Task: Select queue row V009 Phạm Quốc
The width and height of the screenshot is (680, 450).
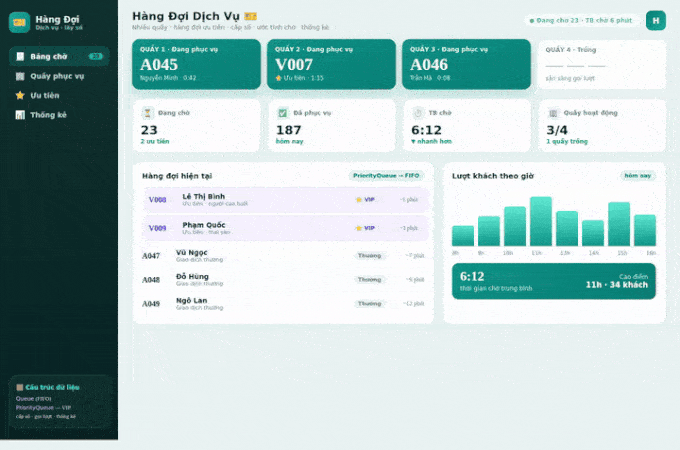Action: pos(286,228)
